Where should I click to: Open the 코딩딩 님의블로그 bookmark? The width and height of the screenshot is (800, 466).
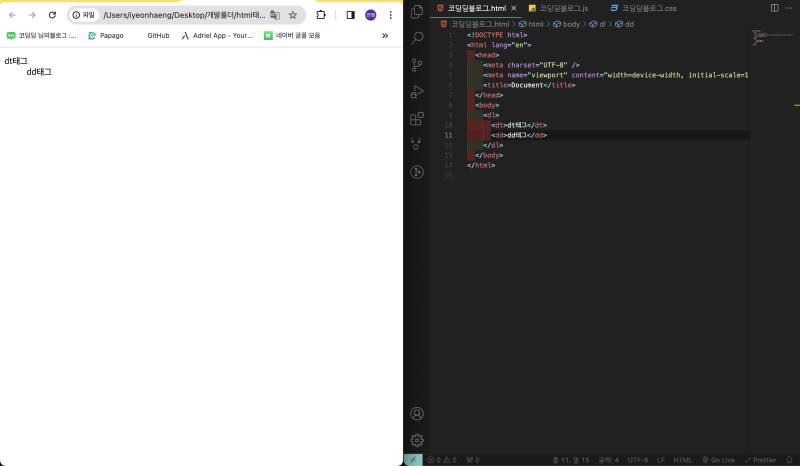coord(41,35)
